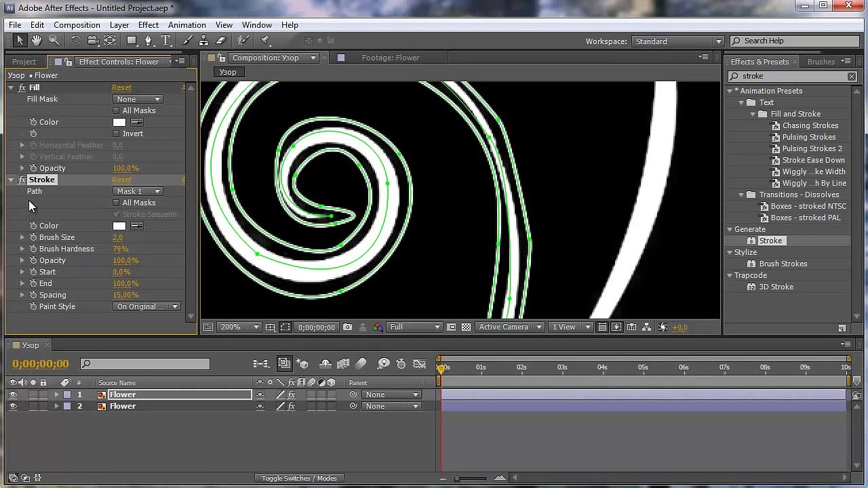The image size is (868, 488).
Task: Select the Horizontal Type tool
Action: point(165,41)
